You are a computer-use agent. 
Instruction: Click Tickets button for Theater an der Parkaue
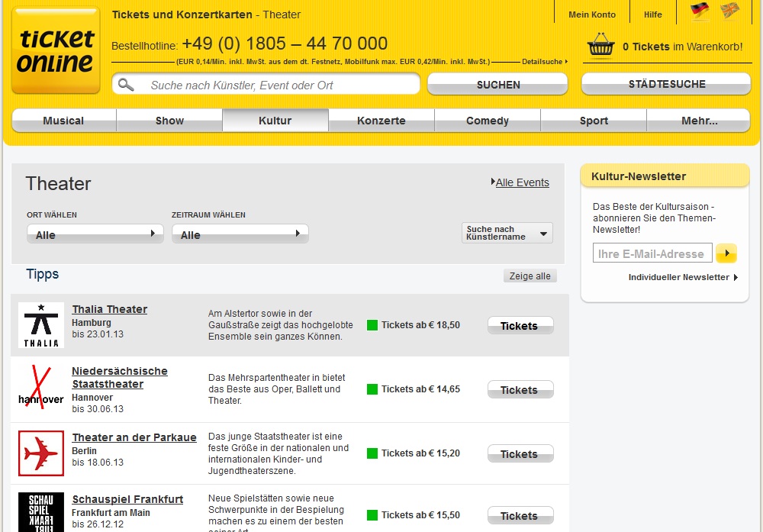pos(520,454)
